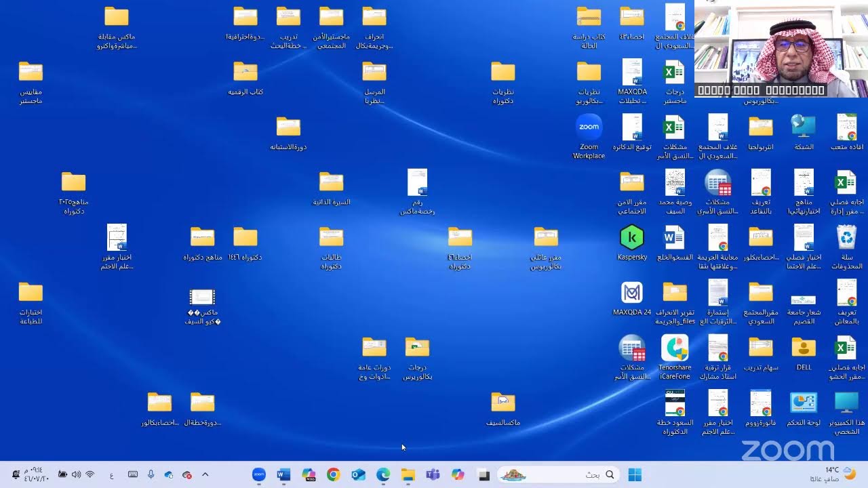The image size is (868, 488).
Task: Click the microphone icon in system tray
Action: click(x=151, y=474)
